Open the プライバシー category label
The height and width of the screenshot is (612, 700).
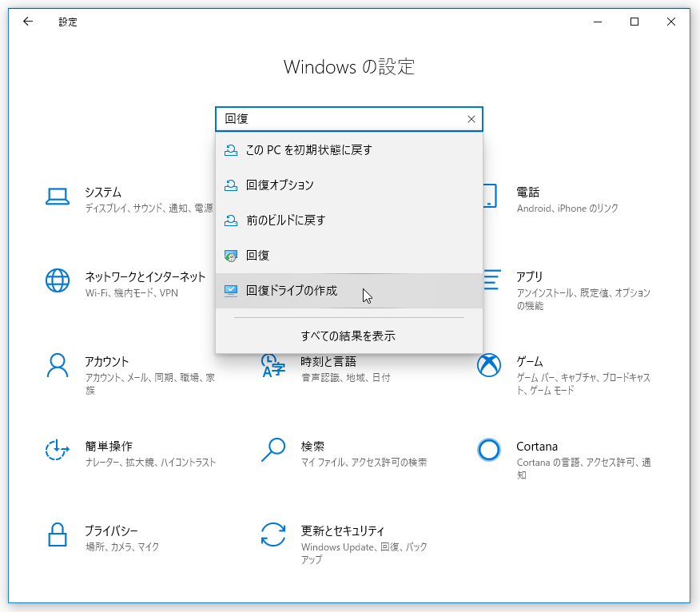(112, 531)
